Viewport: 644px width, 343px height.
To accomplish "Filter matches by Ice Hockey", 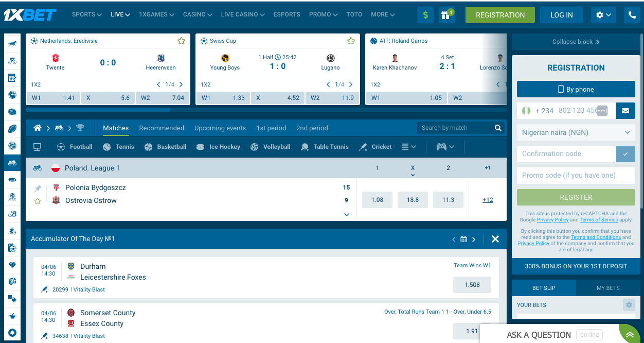I will 219,147.
